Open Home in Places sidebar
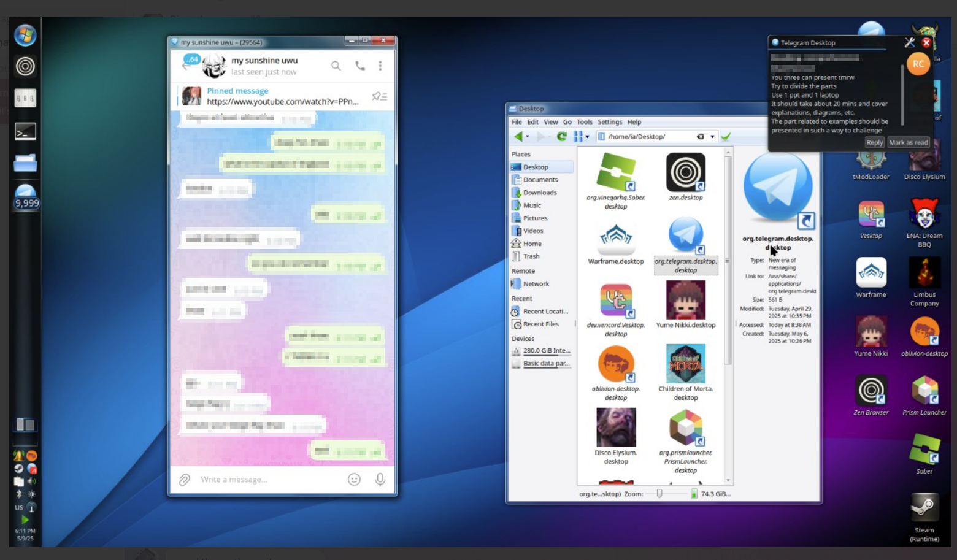 [542, 244]
